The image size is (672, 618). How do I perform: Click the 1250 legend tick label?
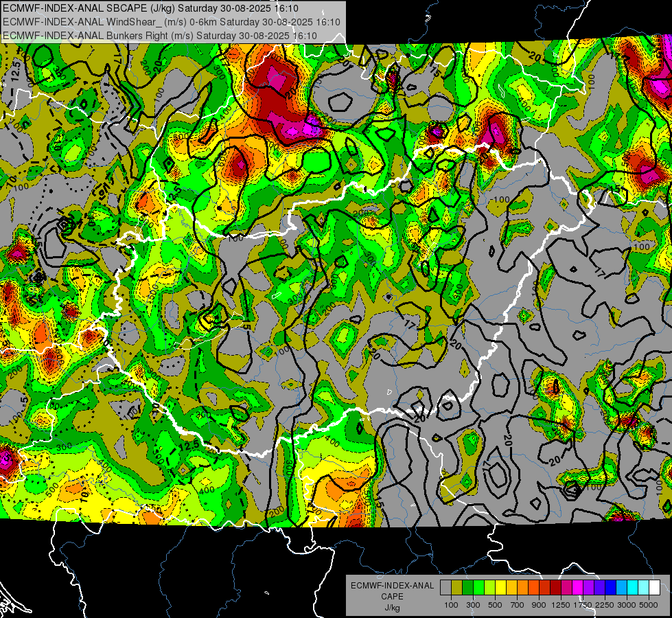tap(561, 605)
